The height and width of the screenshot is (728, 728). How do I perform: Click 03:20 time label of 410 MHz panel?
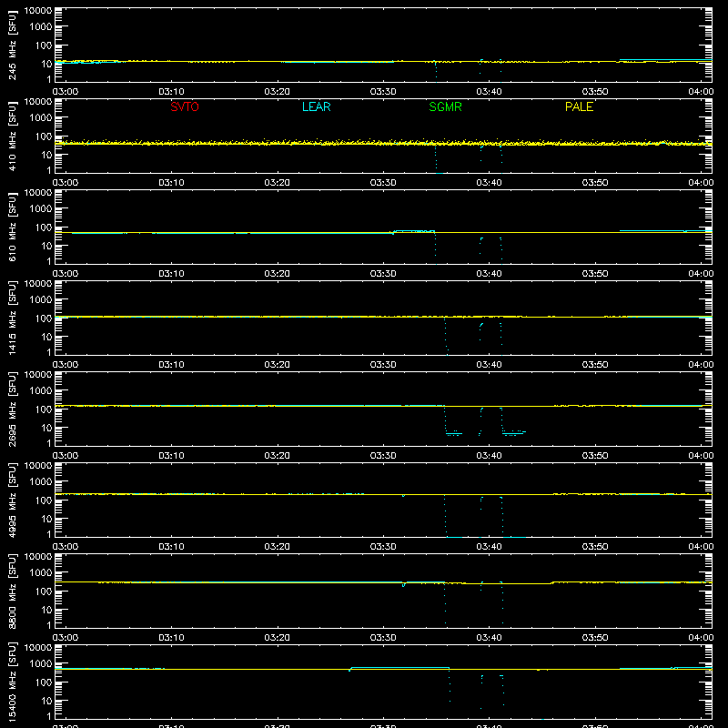point(278,183)
